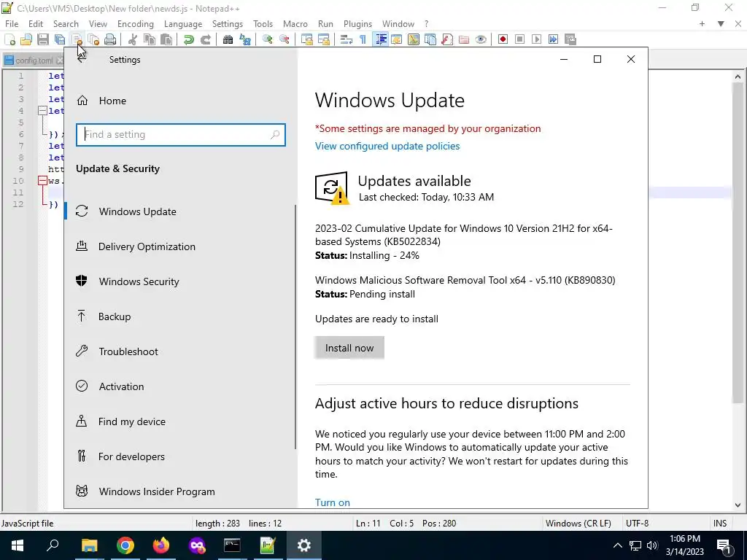Viewport: 747px width, 560px height.
Task: Open Find with the binoculars icon
Action: (x=228, y=39)
